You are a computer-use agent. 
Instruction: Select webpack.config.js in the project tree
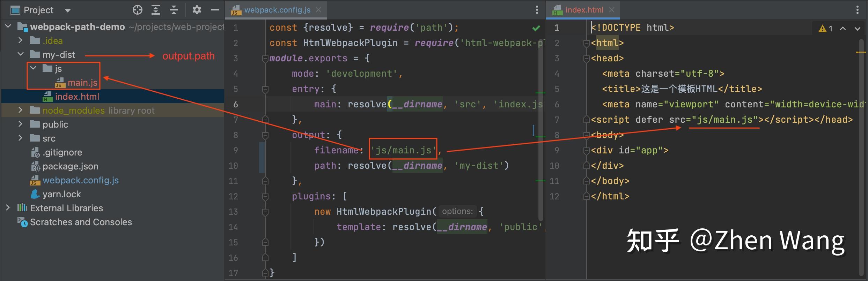pyautogui.click(x=80, y=180)
